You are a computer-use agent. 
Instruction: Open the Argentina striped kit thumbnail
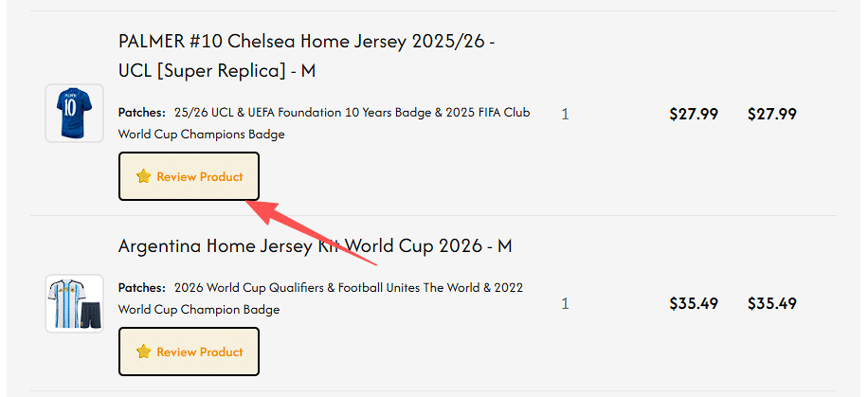click(74, 303)
